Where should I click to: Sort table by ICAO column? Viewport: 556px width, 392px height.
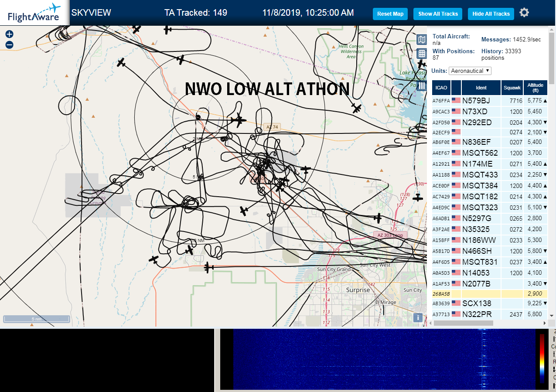coord(441,88)
